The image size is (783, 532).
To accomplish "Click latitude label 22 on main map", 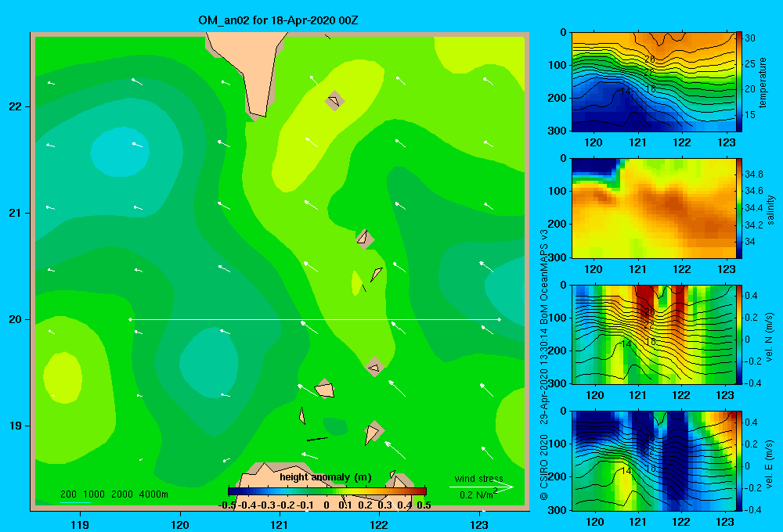I will 15,106.
